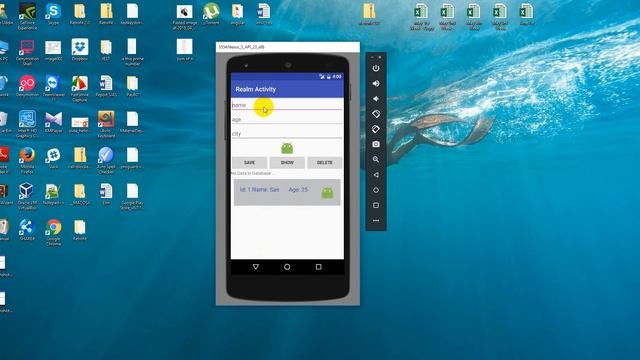The image size is (640, 360).
Task: Open Skype desktop shortcut
Action: (53, 14)
